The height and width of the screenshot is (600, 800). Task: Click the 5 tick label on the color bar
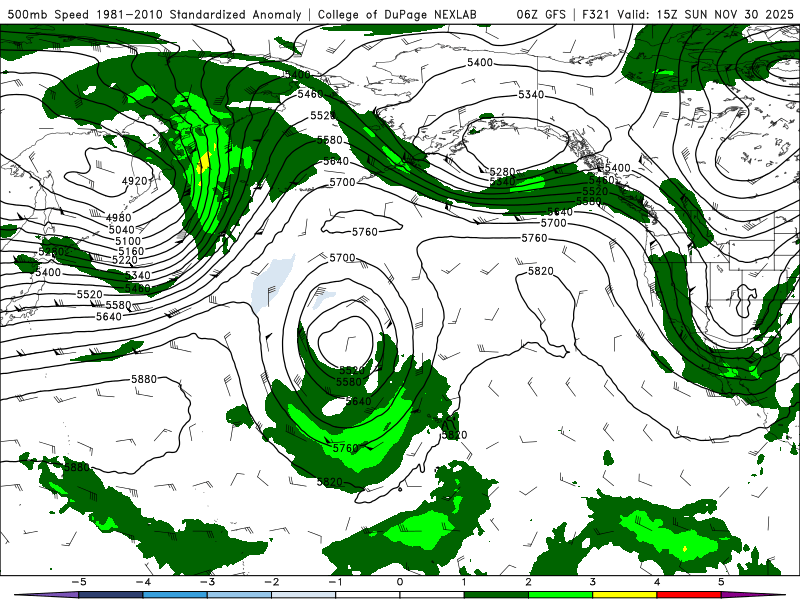pos(721,582)
